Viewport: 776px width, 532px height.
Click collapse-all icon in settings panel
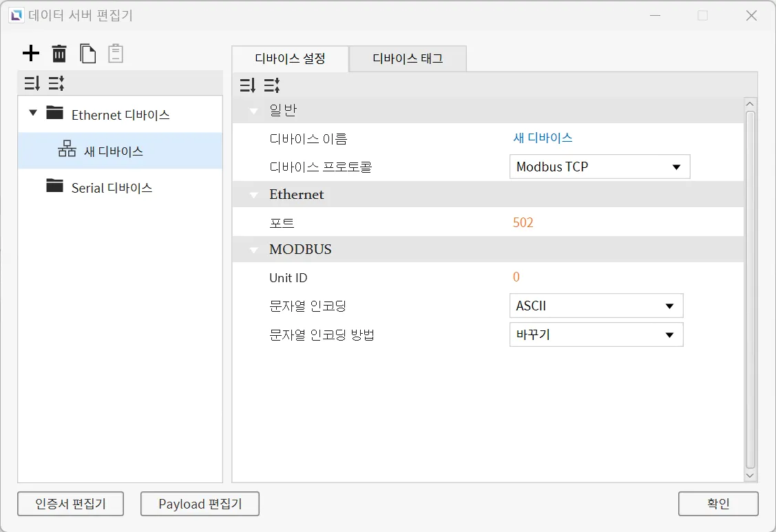(272, 85)
